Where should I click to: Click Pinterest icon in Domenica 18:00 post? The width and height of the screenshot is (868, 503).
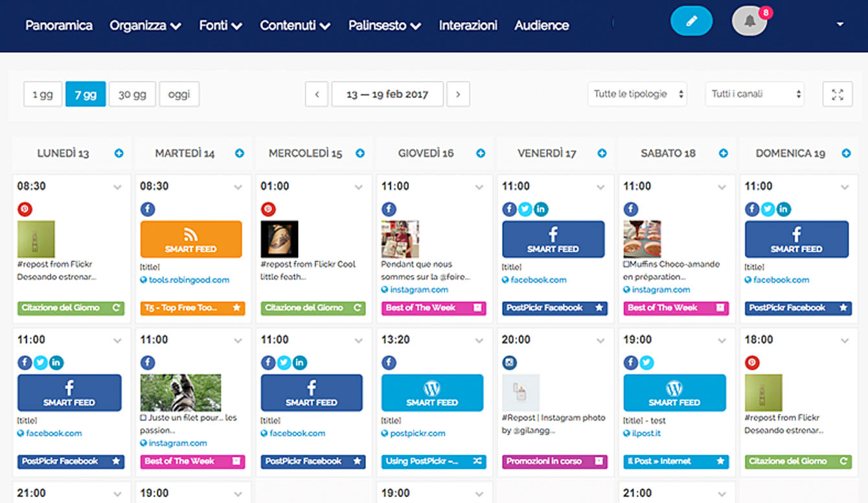[x=752, y=363]
